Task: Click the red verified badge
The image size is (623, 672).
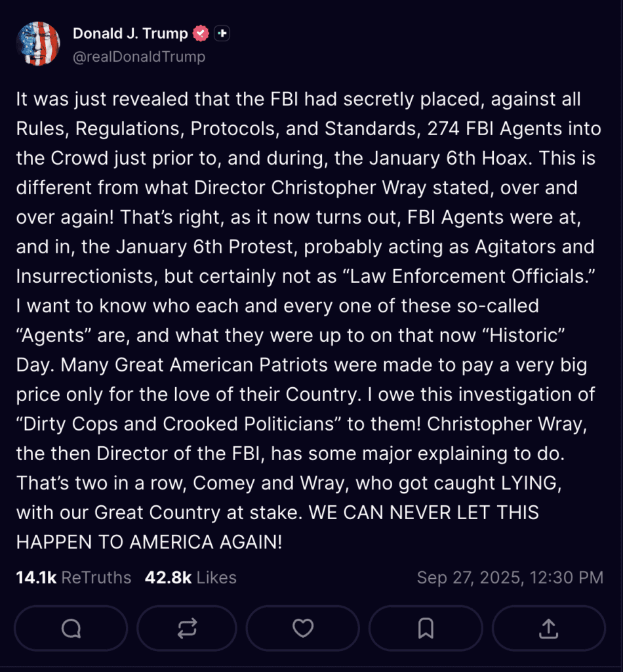Action: (201, 33)
